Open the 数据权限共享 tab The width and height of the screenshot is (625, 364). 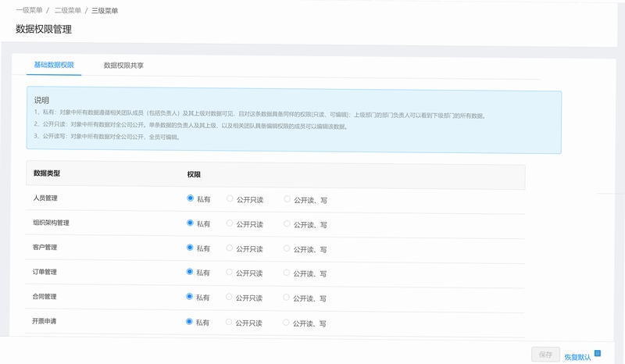pyautogui.click(x=123, y=66)
